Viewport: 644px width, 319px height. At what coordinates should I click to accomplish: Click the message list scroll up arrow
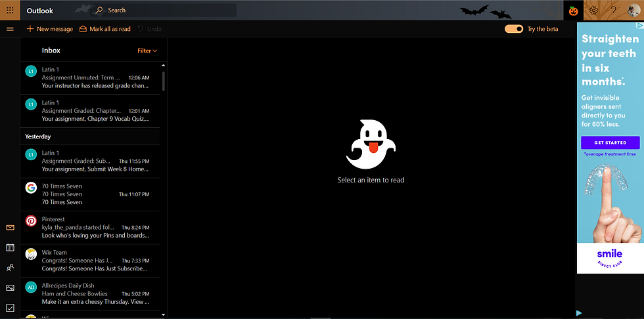[x=164, y=65]
